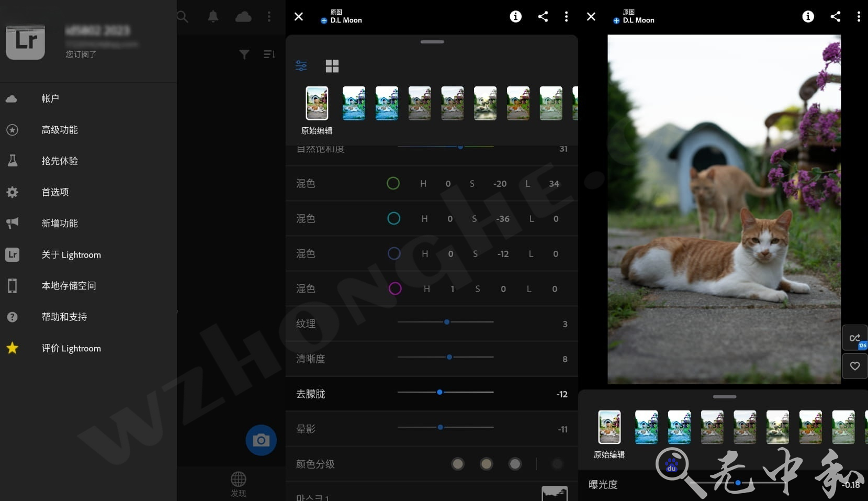Open the three-dot overflow menu above the photo
The height and width of the screenshot is (501, 868).
pos(859,16)
